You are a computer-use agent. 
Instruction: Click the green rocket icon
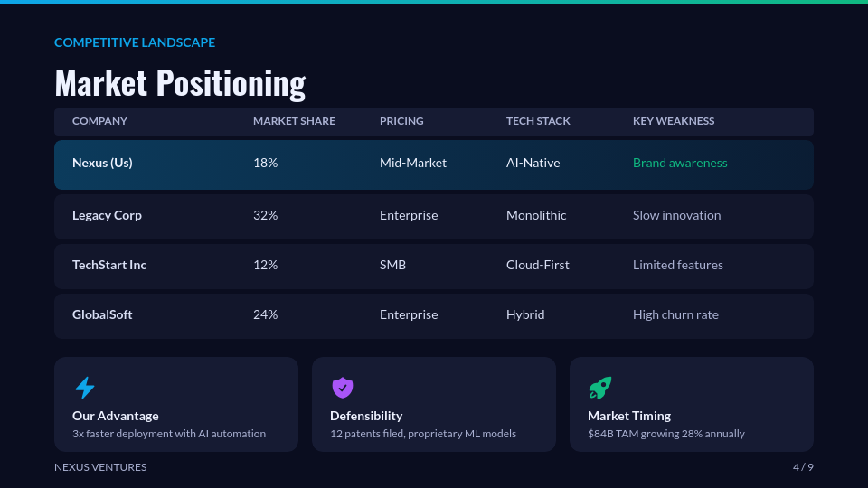599,388
